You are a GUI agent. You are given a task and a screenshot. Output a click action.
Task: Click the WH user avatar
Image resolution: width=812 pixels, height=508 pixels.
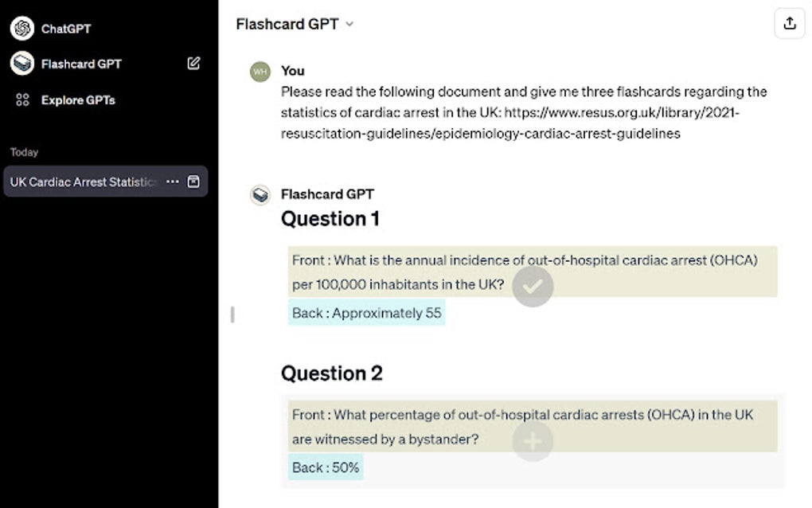[x=260, y=72]
